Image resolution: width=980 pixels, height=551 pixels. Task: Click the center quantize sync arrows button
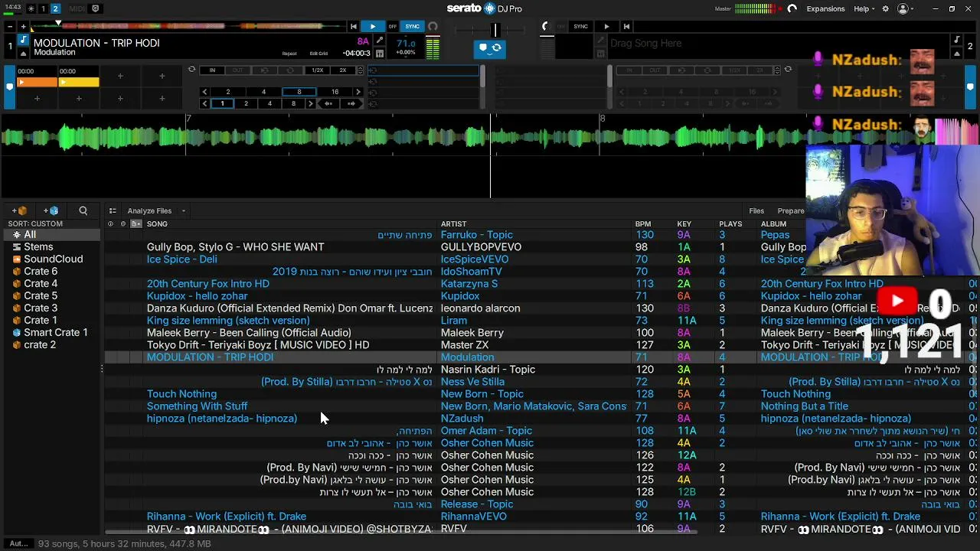click(497, 48)
